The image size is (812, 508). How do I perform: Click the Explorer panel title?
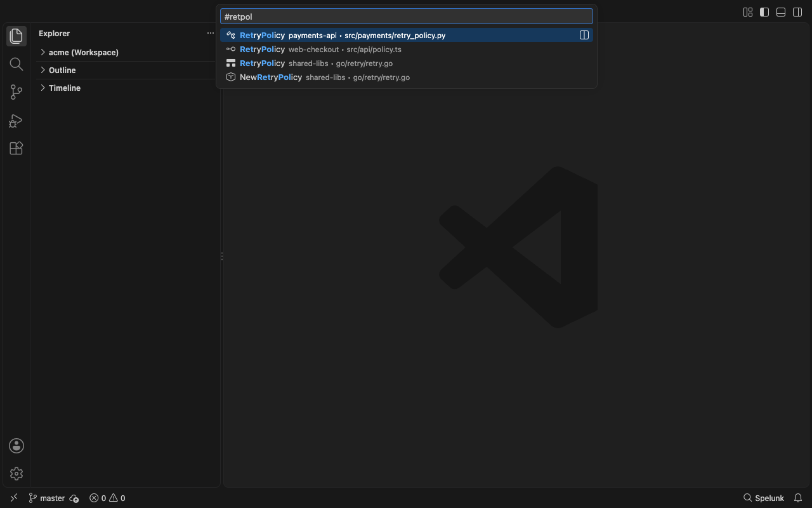tap(55, 33)
